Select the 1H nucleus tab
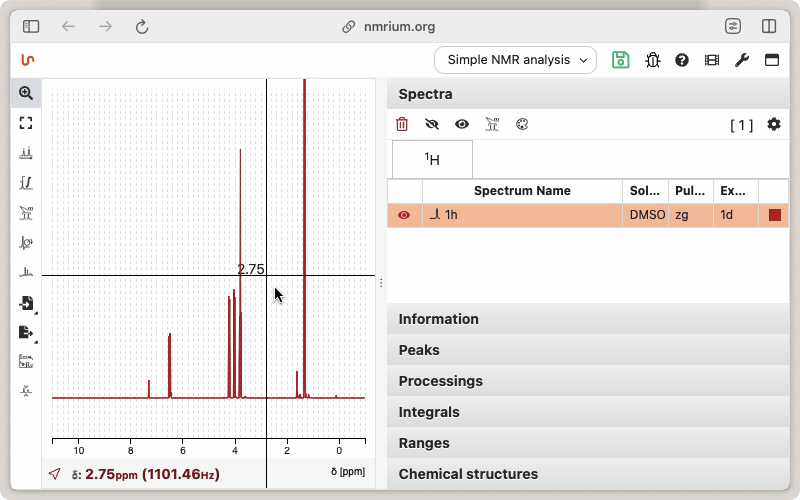The image size is (800, 500). pos(432,160)
